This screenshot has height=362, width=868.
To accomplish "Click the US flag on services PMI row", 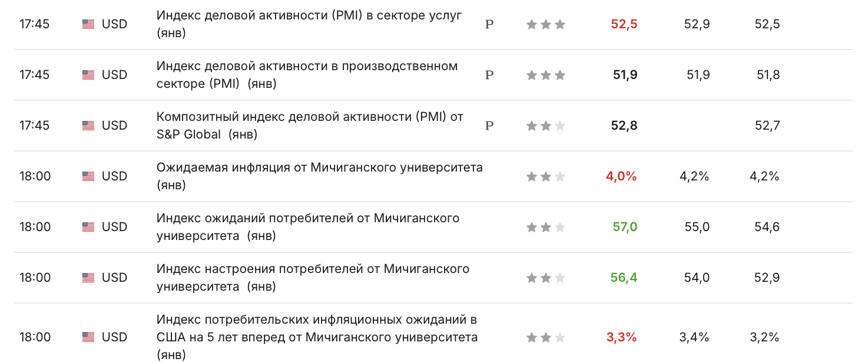I will pyautogui.click(x=88, y=24).
